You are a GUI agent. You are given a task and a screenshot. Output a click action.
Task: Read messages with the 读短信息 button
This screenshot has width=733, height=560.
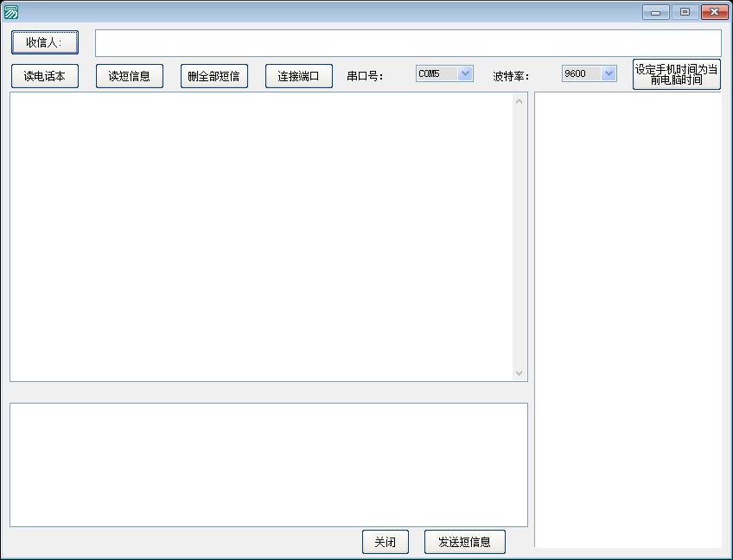(129, 76)
